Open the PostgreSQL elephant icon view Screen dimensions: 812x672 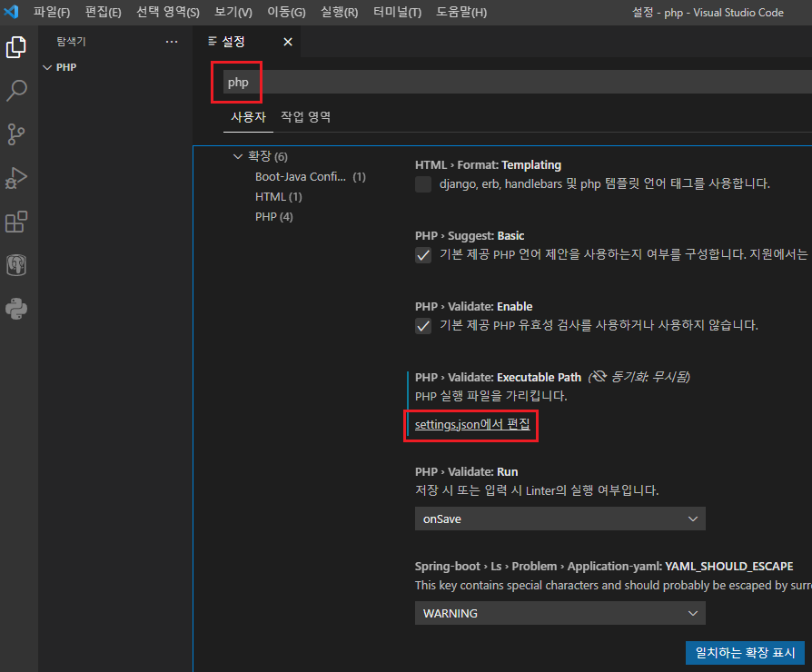point(16,265)
